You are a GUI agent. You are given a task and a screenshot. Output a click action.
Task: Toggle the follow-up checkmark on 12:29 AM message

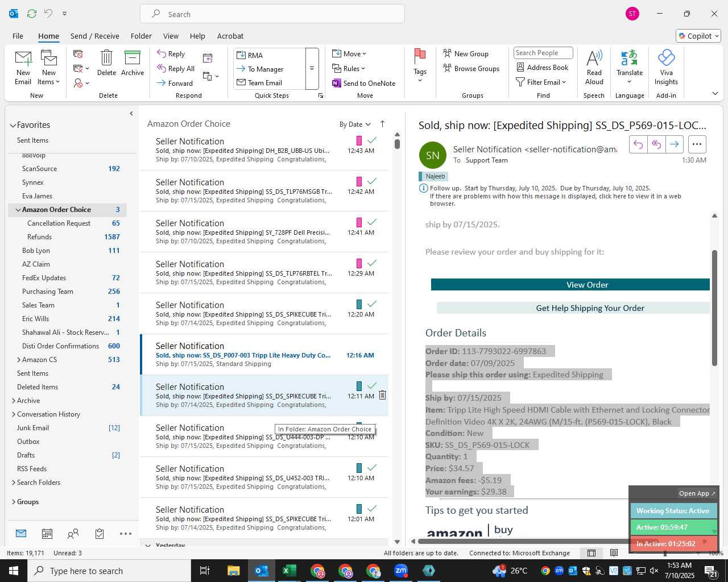coord(372,263)
